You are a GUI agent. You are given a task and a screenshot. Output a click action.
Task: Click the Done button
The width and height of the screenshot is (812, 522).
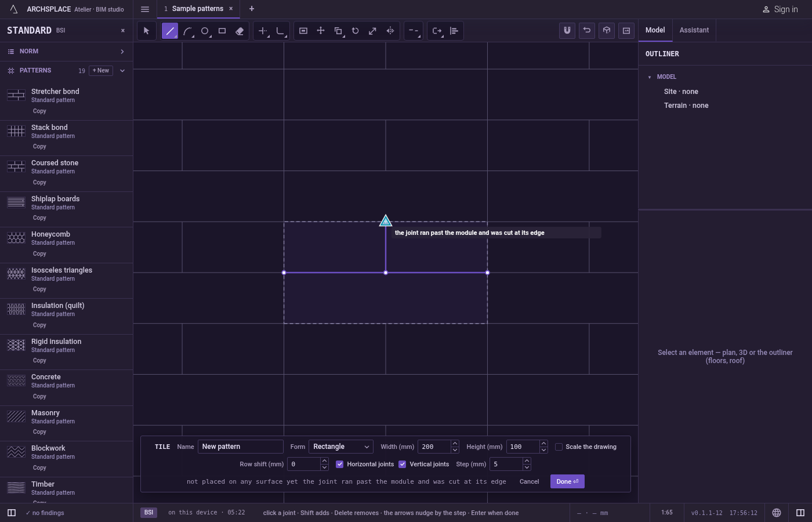coord(567,481)
